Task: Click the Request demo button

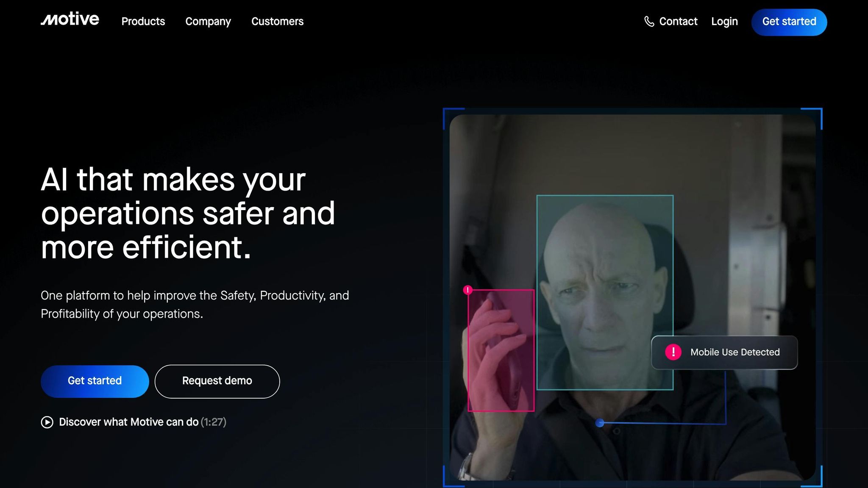Action: tap(217, 381)
